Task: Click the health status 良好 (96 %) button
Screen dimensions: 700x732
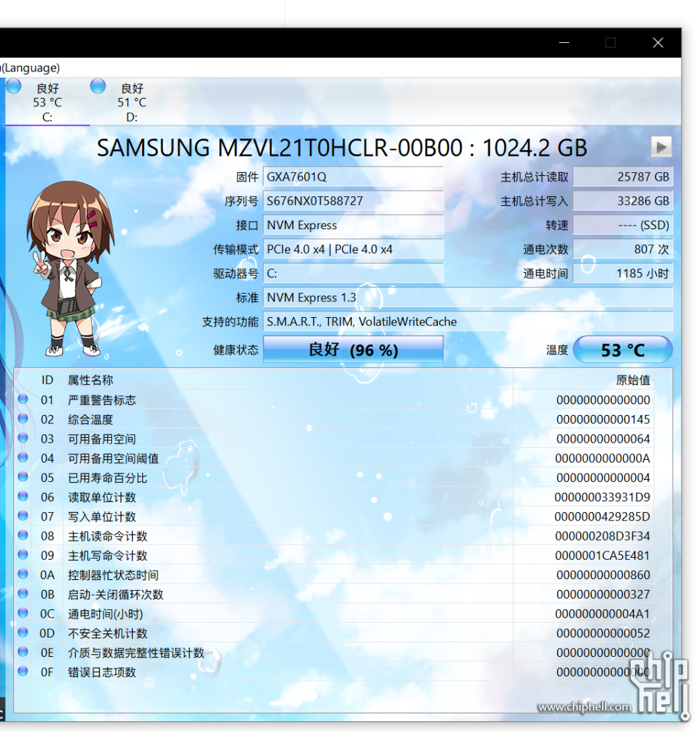Action: click(x=353, y=350)
